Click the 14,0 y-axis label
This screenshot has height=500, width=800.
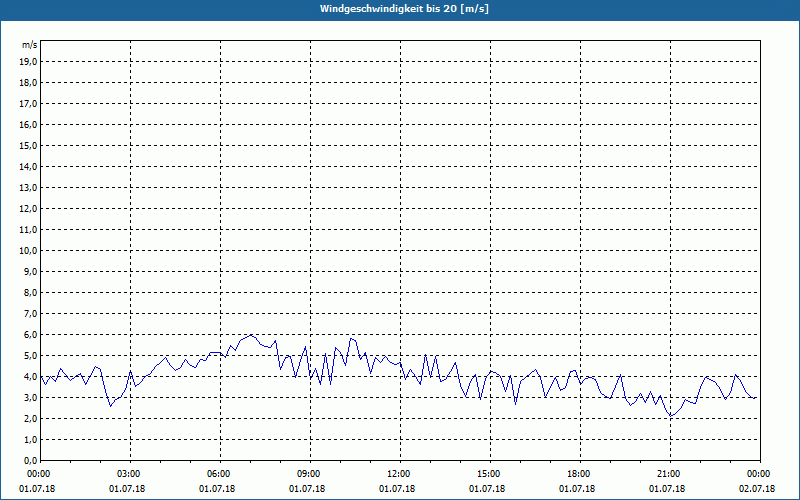[28, 167]
